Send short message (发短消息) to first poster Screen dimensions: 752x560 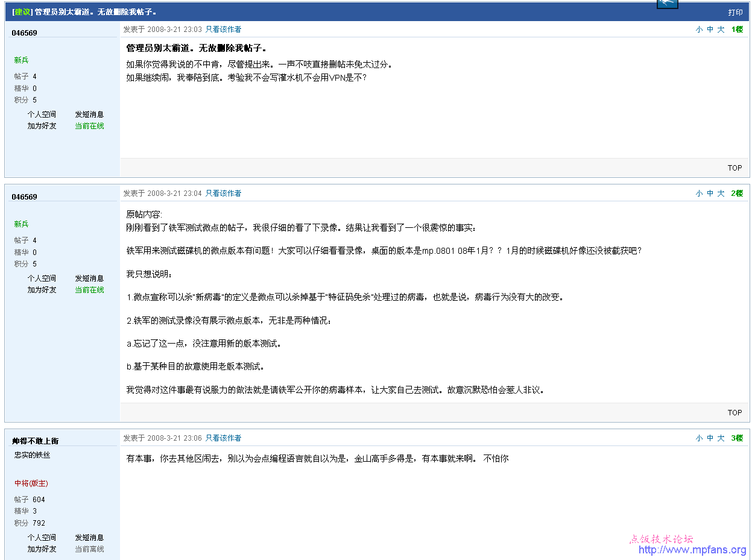pos(89,115)
